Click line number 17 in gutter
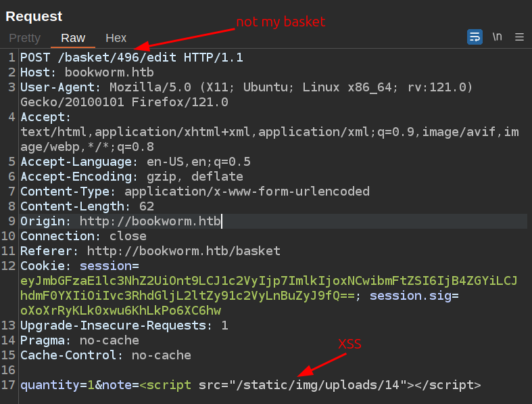Image resolution: width=532 pixels, height=404 pixels. pyautogui.click(x=8, y=385)
